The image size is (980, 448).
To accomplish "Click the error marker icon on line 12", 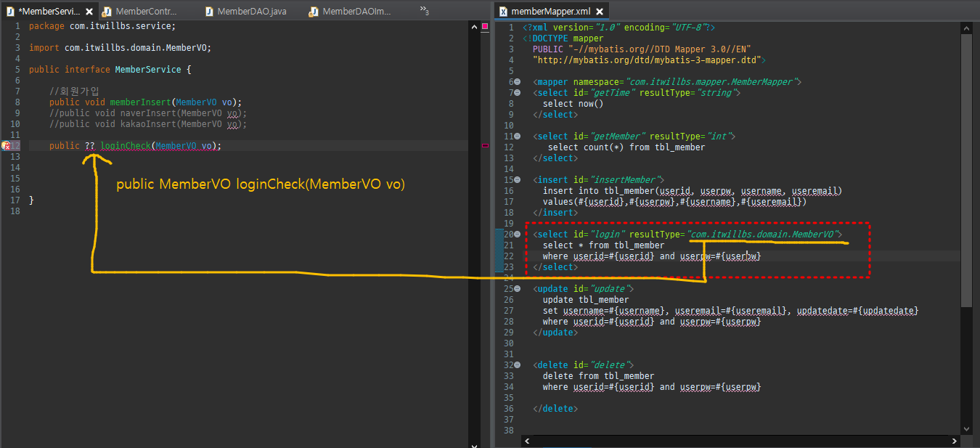I will [5, 146].
